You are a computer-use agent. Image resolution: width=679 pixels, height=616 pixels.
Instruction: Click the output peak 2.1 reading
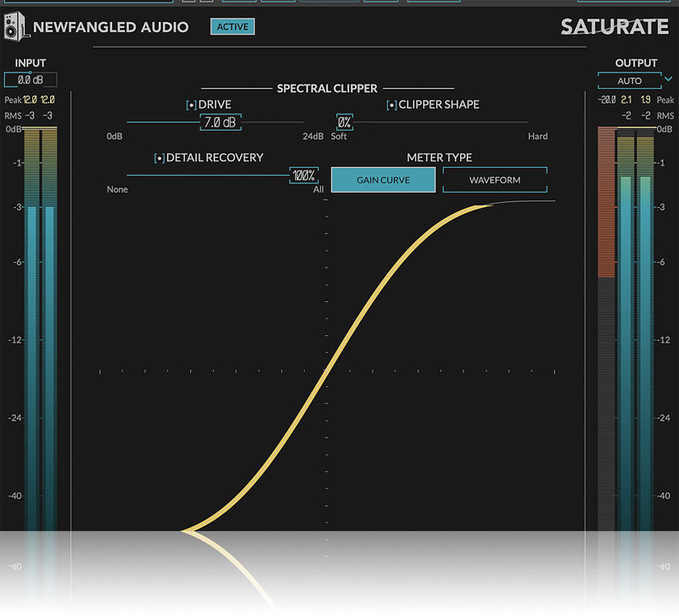[x=626, y=100]
